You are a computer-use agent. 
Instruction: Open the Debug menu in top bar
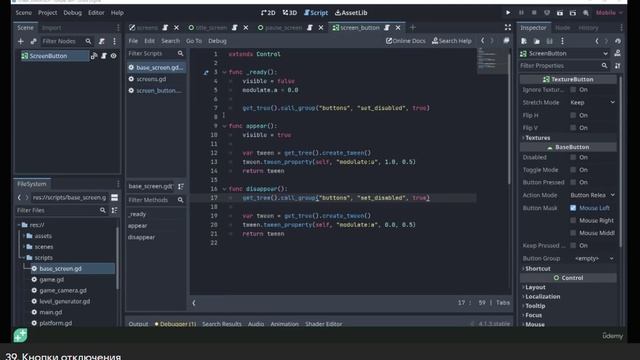pos(72,13)
